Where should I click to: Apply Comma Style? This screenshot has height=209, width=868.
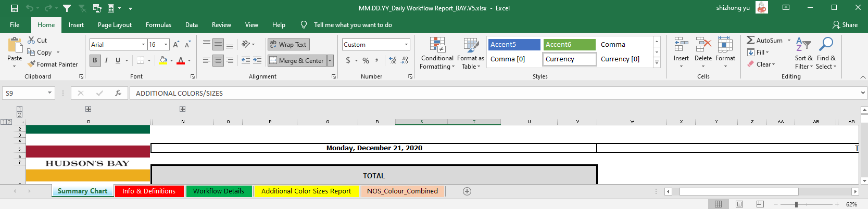[377, 60]
